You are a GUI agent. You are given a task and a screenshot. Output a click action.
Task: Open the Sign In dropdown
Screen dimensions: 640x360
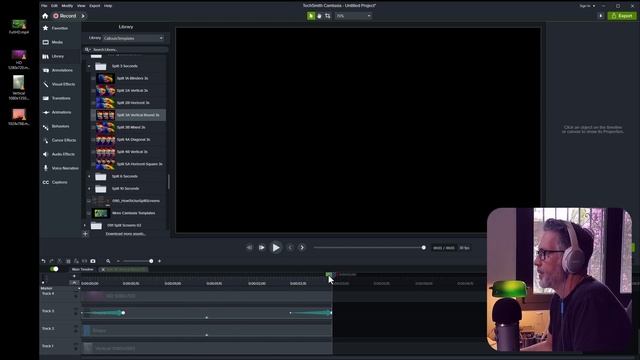pyautogui.click(x=587, y=6)
